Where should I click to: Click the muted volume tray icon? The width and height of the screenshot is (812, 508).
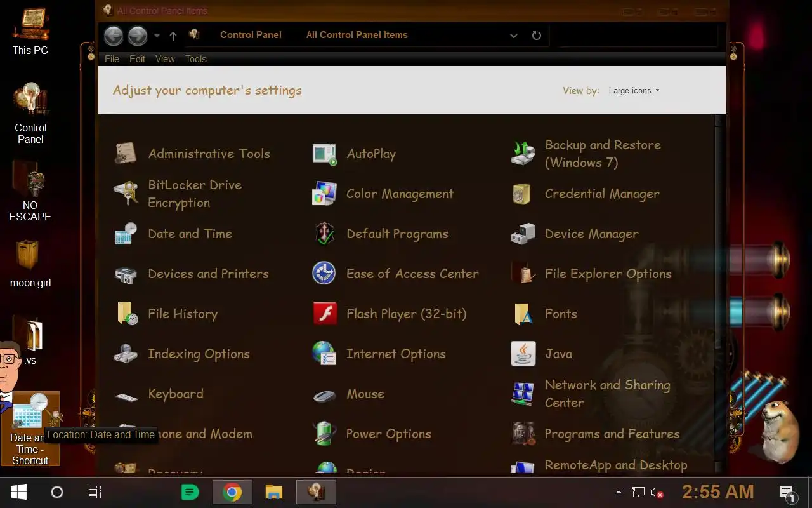tap(657, 492)
